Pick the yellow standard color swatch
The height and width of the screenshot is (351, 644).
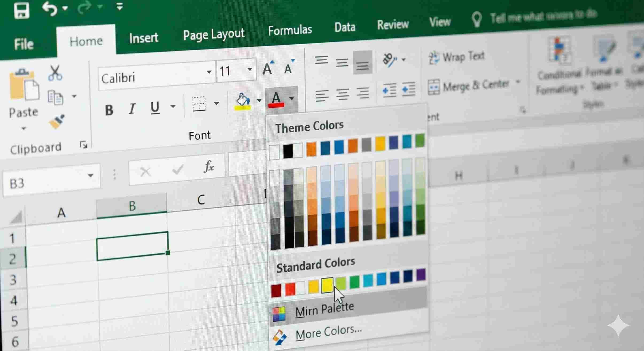coord(327,285)
